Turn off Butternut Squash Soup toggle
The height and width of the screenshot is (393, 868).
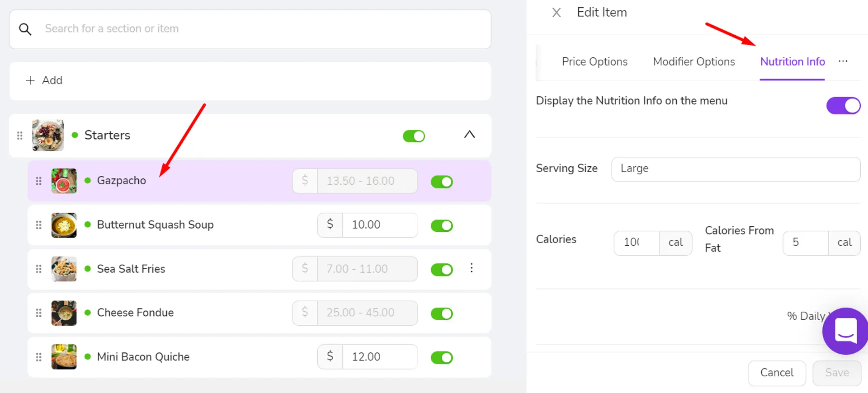point(442,225)
